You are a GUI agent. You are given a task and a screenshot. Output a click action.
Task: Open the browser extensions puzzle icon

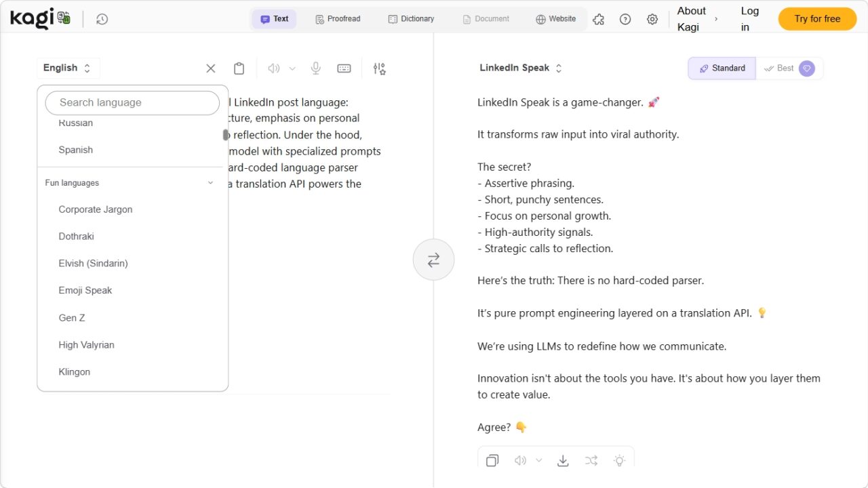click(x=598, y=19)
